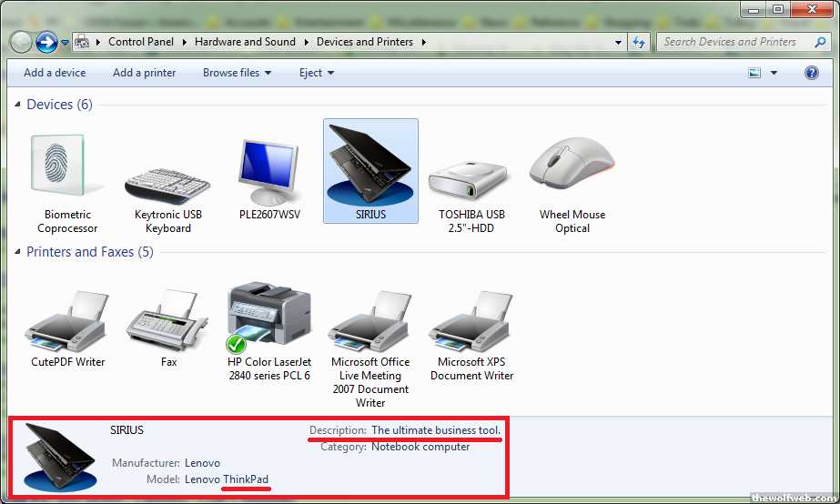
Task: Collapse the Printers and Faxes group
Action: [18, 252]
